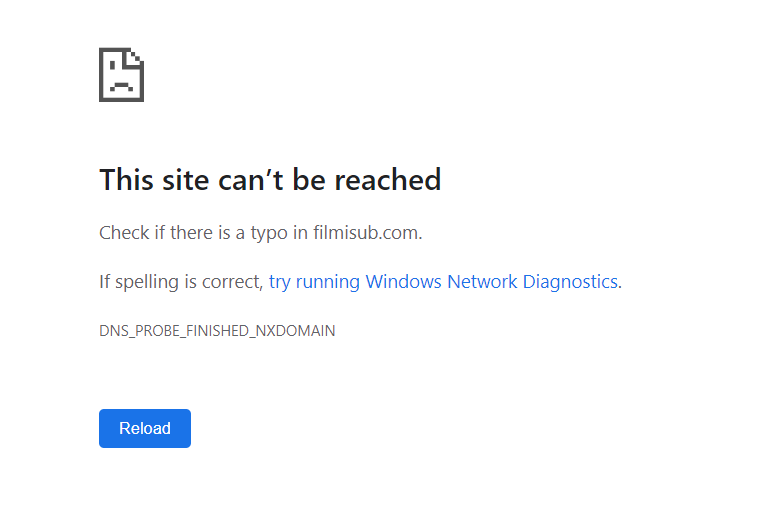Click the word "This" in the heading

click(126, 180)
